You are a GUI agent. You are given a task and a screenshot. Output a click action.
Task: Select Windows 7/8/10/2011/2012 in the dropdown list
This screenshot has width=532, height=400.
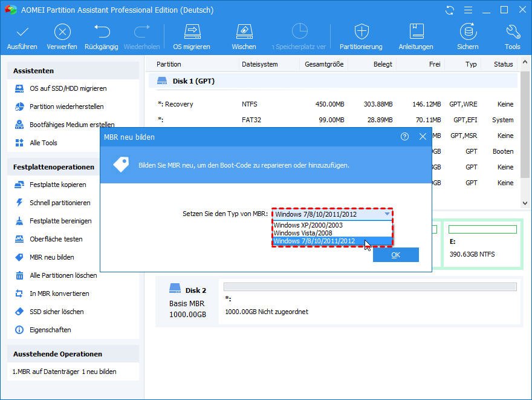click(314, 241)
